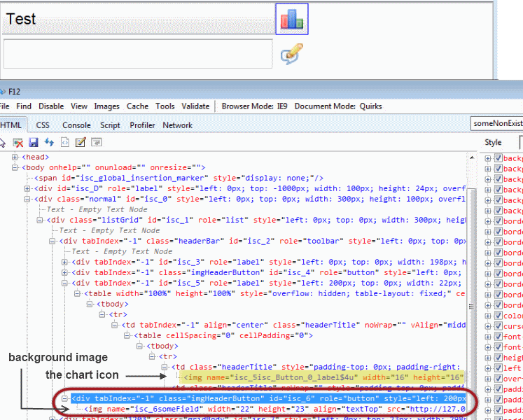Click the refresh arrows icon in toolbar

pos(49,142)
